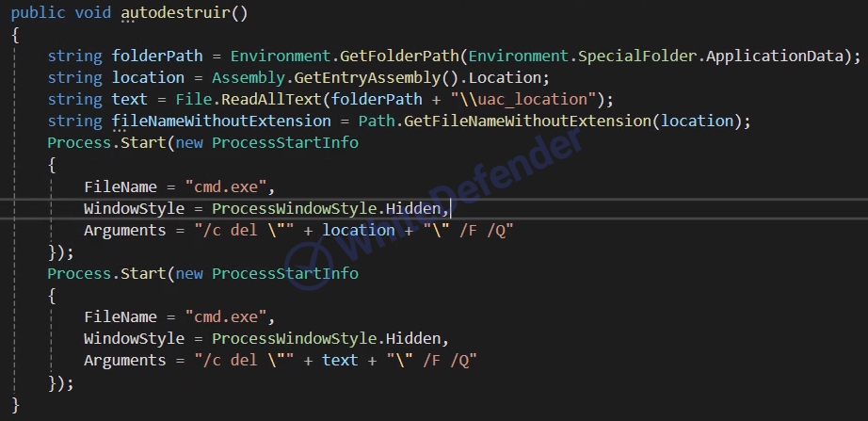This screenshot has height=421, width=868.
Task: Click GetEntryAssembly method call
Action: pyautogui.click(x=367, y=77)
